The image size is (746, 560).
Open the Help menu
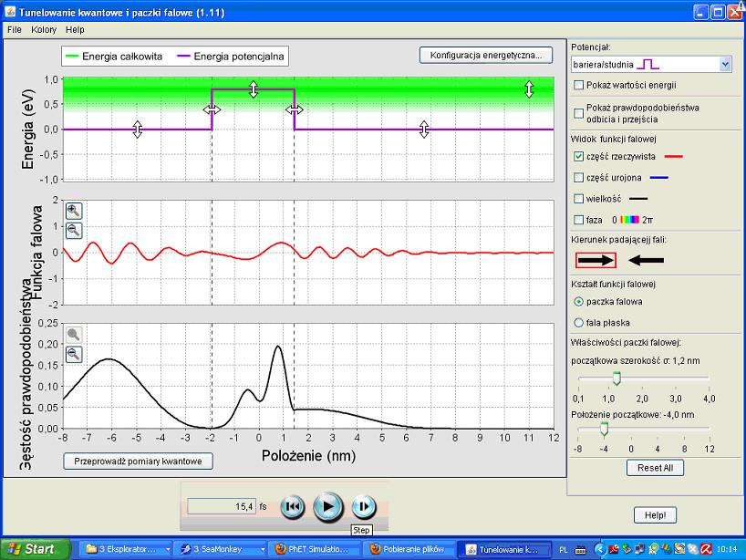[x=75, y=29]
